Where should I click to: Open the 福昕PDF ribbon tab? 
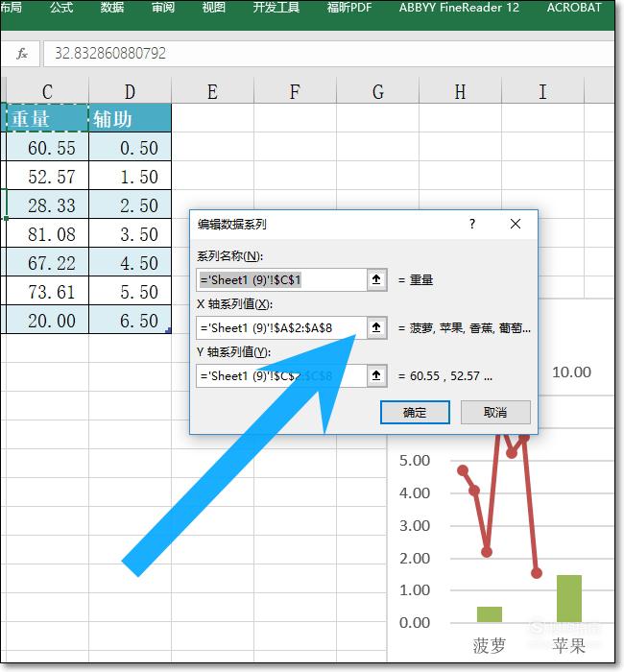click(349, 8)
